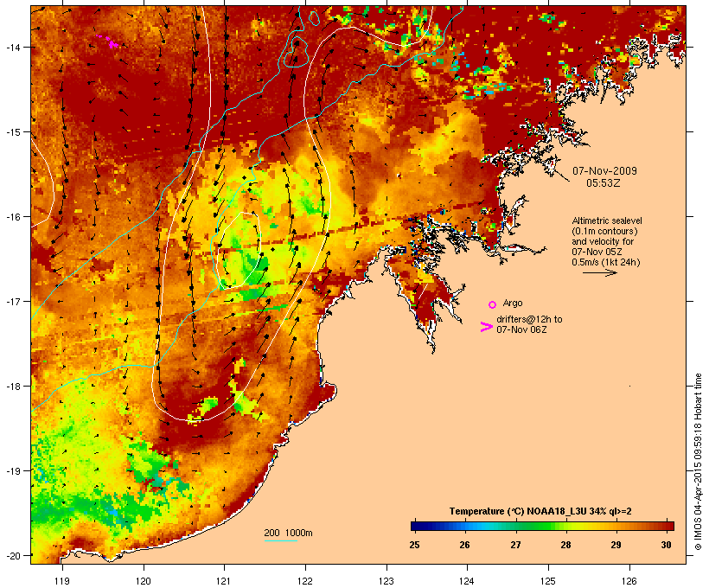
Task: Click the drifters@12h to legend text
Action: pos(529,319)
